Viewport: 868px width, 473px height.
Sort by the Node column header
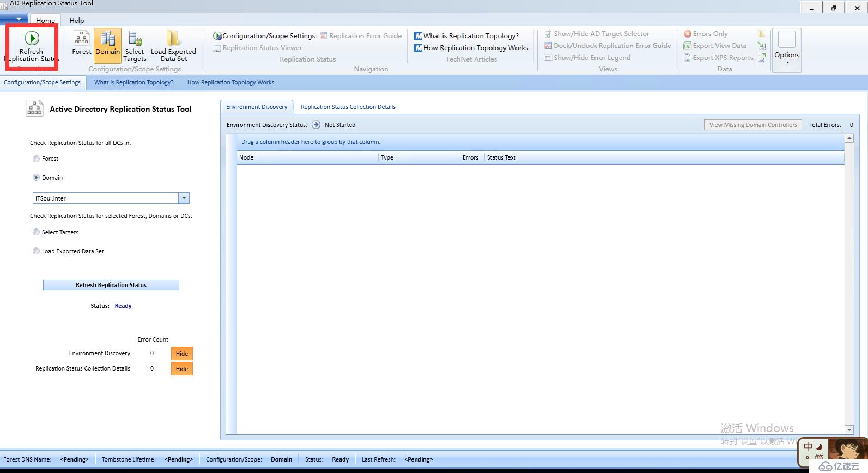click(307, 157)
